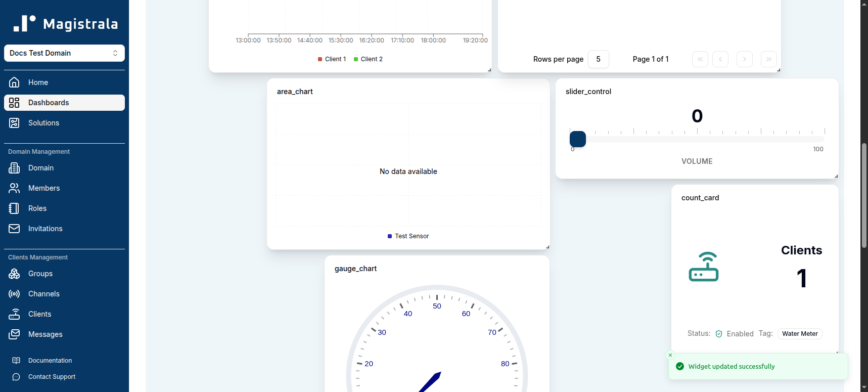Viewport: 868px width, 392px height.
Task: Click the Members people icon
Action: (14, 188)
